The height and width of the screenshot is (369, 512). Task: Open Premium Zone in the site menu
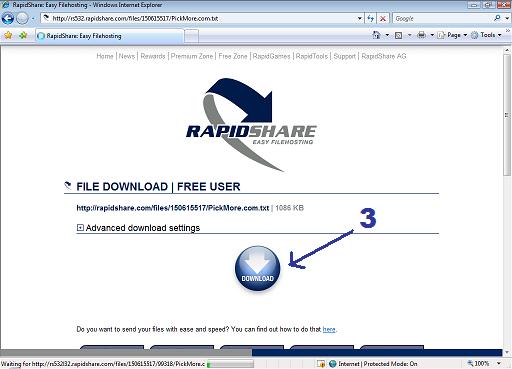coord(192,56)
